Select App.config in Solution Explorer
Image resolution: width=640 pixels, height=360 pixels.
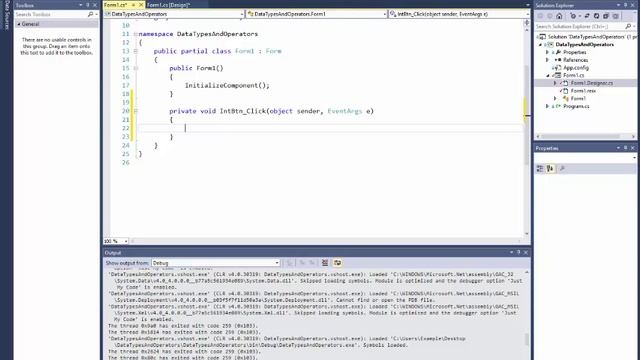coord(576,68)
